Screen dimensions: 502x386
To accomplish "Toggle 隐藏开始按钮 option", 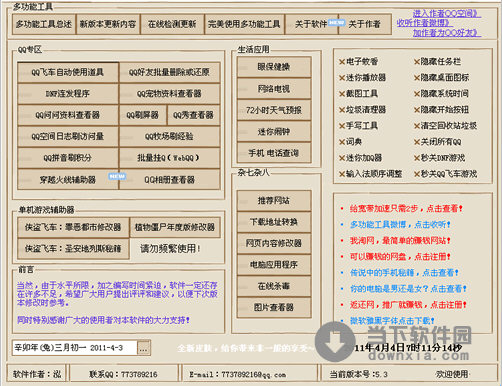I will (442, 110).
